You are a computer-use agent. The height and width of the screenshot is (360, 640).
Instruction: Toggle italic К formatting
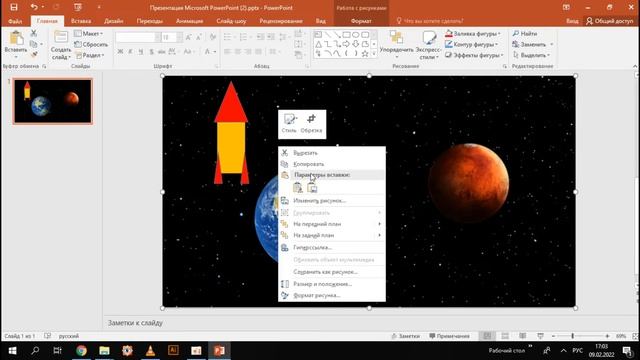pyautogui.click(x=130, y=51)
